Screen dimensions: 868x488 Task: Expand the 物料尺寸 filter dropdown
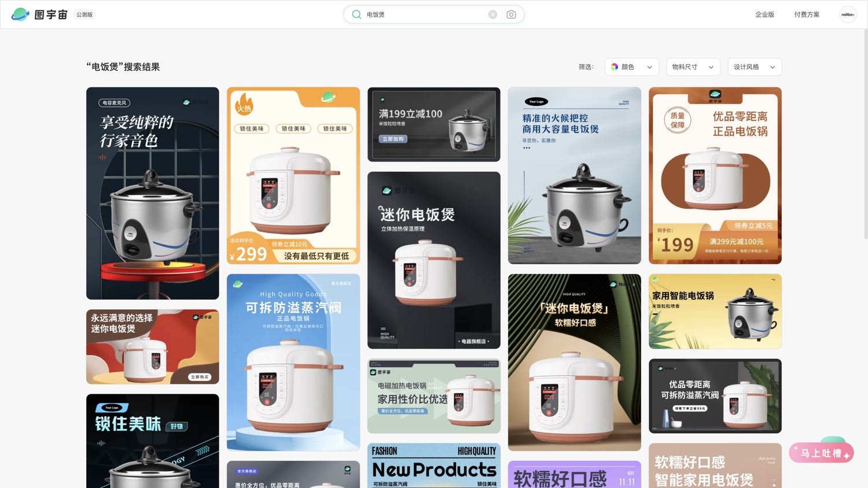(693, 67)
